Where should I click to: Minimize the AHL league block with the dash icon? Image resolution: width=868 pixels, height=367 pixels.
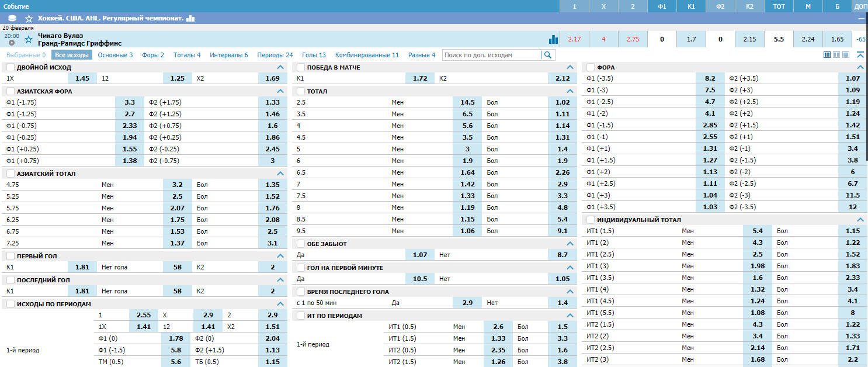click(861, 19)
